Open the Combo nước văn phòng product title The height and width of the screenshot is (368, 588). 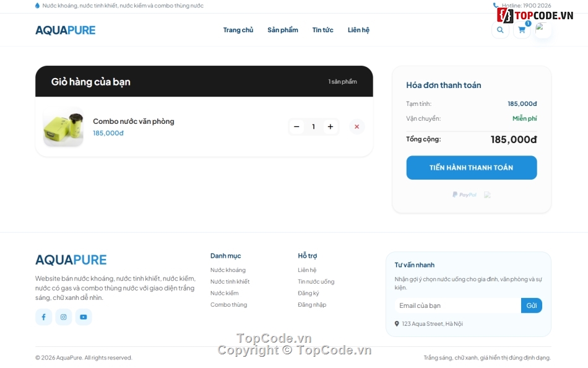point(134,121)
